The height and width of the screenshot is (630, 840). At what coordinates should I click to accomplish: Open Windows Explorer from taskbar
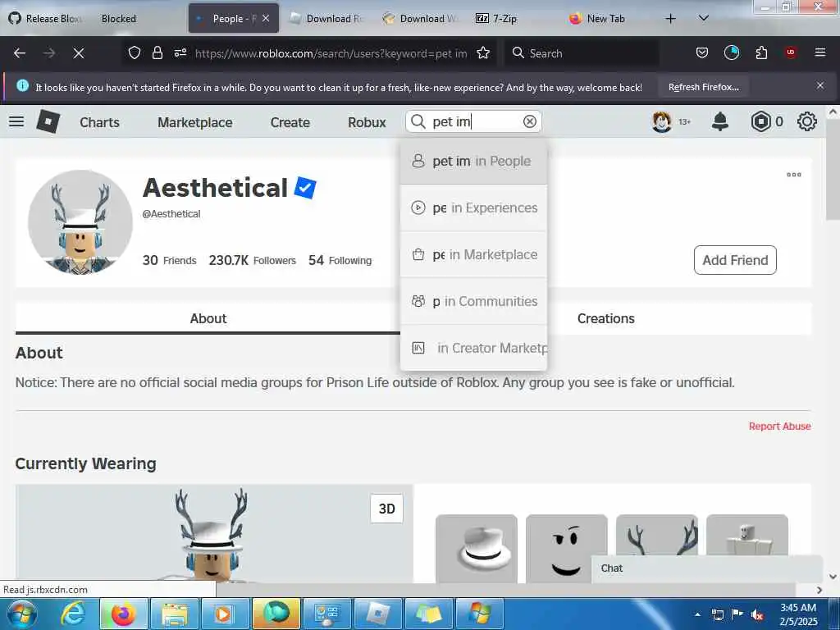[175, 614]
